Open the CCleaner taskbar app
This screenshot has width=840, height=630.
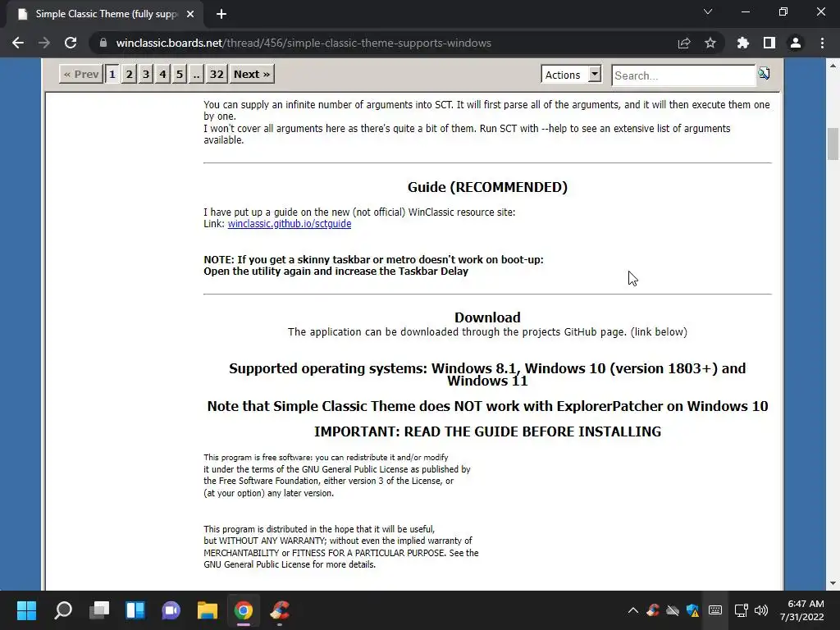[x=280, y=610]
